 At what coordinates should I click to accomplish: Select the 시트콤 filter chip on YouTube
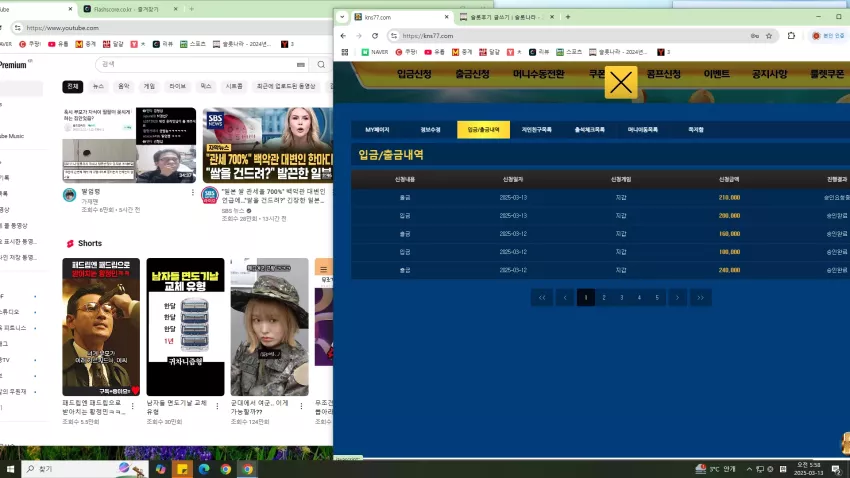tap(234, 86)
